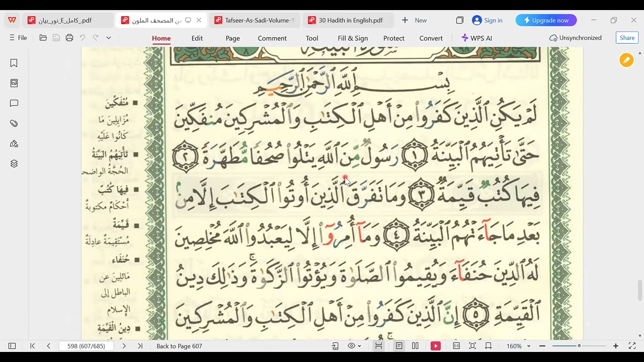
Task: Open a New tab
Action: pyautogui.click(x=414, y=20)
